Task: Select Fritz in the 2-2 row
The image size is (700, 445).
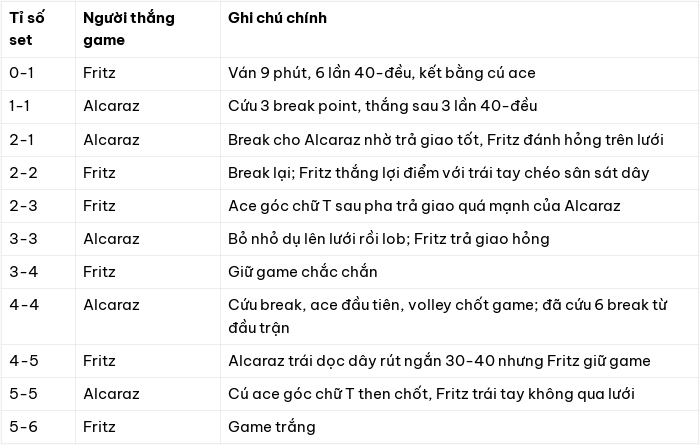Action: pyautogui.click(x=99, y=173)
